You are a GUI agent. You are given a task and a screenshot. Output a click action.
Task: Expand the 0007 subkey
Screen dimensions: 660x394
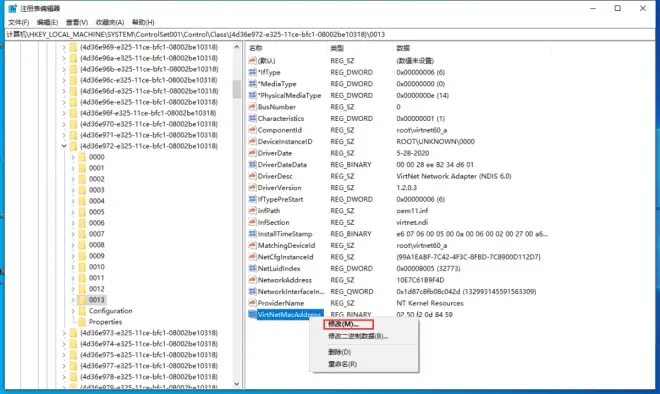click(73, 234)
